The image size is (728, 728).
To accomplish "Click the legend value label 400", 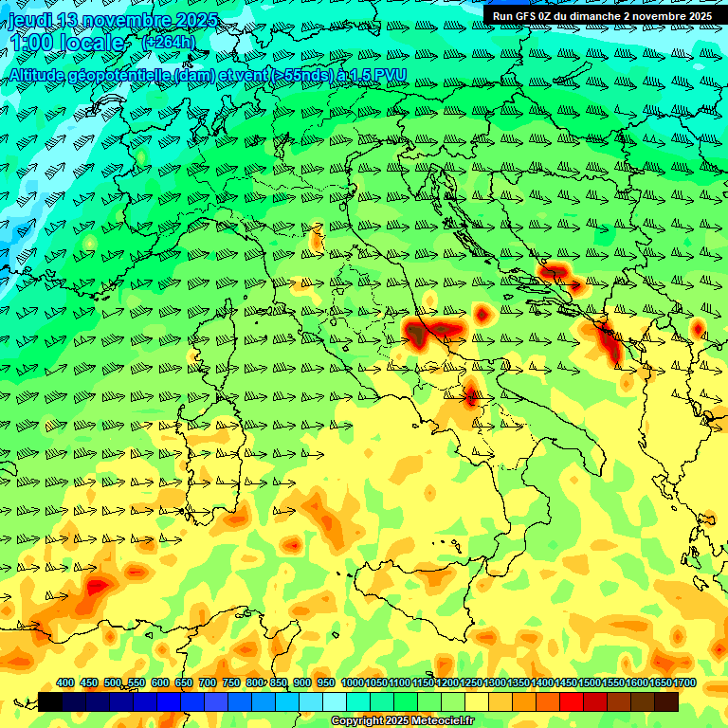I will pyautogui.click(x=65, y=683).
